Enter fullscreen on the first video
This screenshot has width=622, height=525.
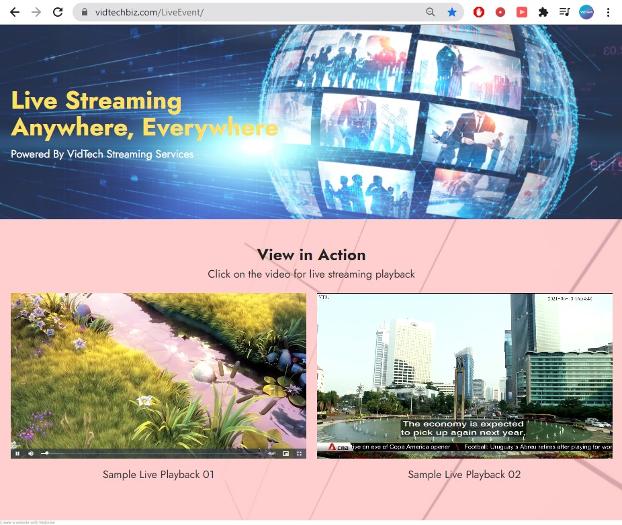tap(299, 453)
